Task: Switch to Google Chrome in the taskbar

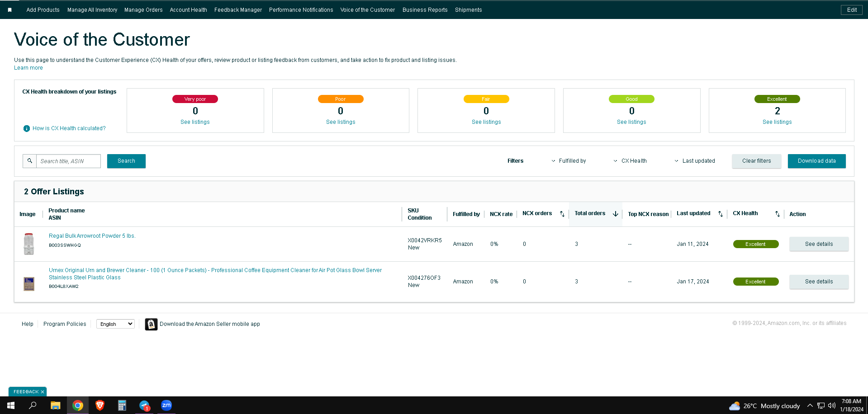Action: (x=78, y=405)
